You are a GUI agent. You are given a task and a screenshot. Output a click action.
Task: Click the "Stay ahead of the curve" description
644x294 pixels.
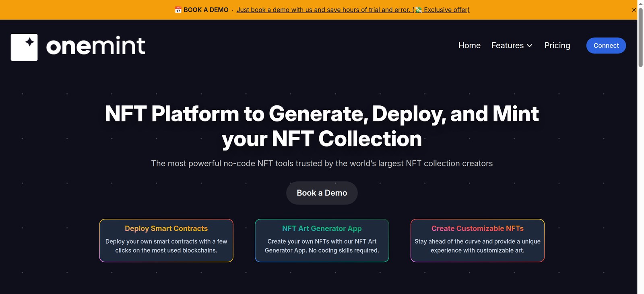click(x=477, y=246)
